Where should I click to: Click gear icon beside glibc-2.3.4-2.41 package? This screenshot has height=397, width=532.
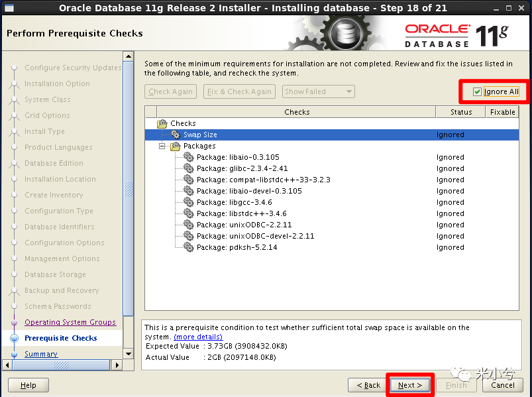[x=188, y=168]
